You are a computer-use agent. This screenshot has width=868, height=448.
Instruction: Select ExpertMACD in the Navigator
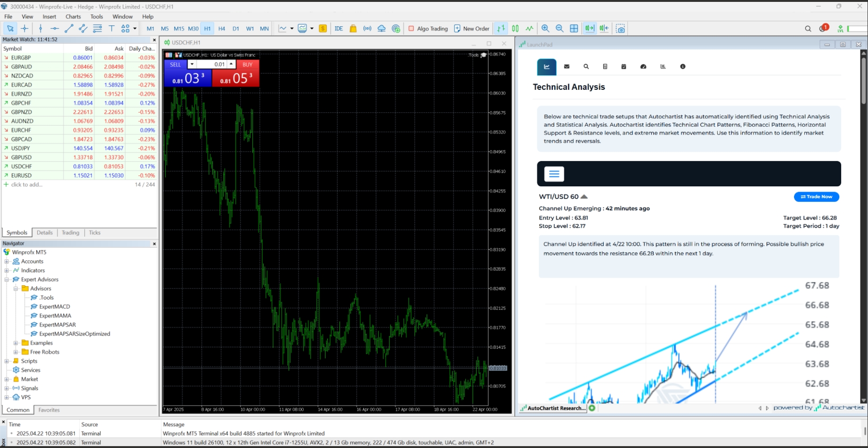(54, 307)
